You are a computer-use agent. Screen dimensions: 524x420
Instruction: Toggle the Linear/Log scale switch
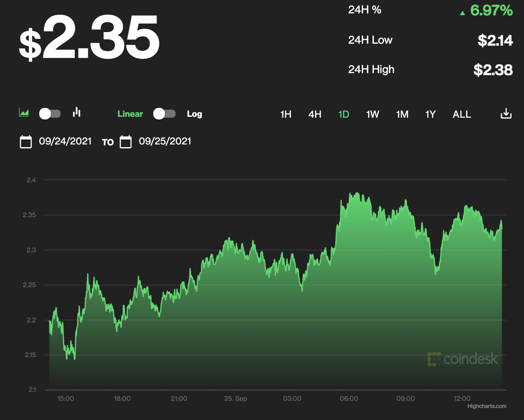tap(164, 114)
